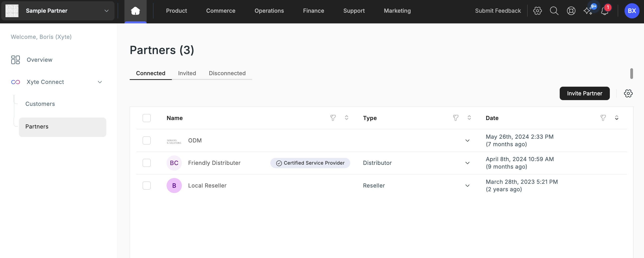Sort the Date column

click(617, 118)
